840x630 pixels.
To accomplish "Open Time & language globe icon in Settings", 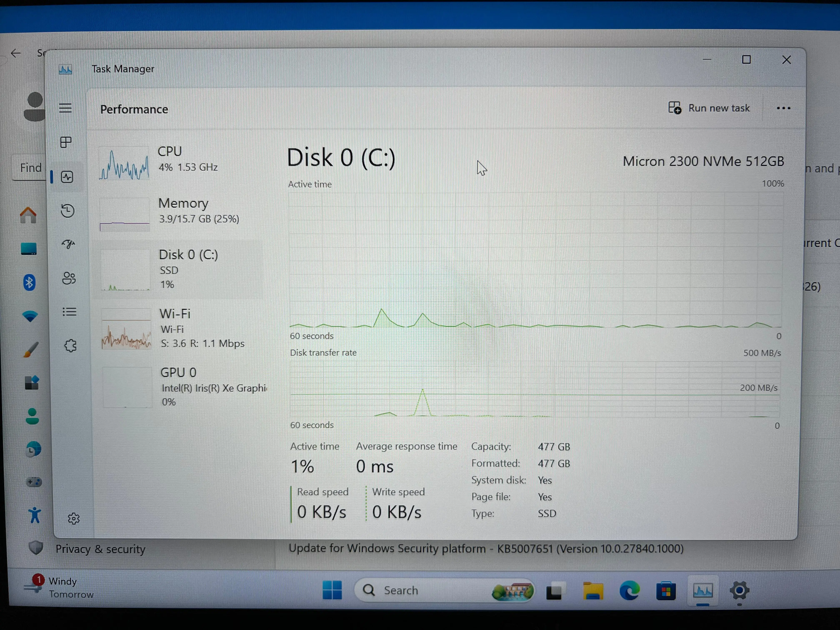I will coord(33,450).
